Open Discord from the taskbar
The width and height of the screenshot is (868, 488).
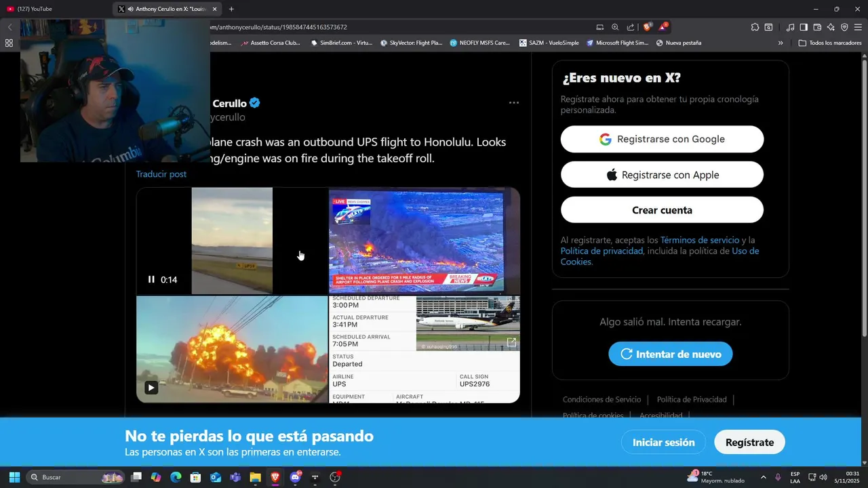[295, 477]
